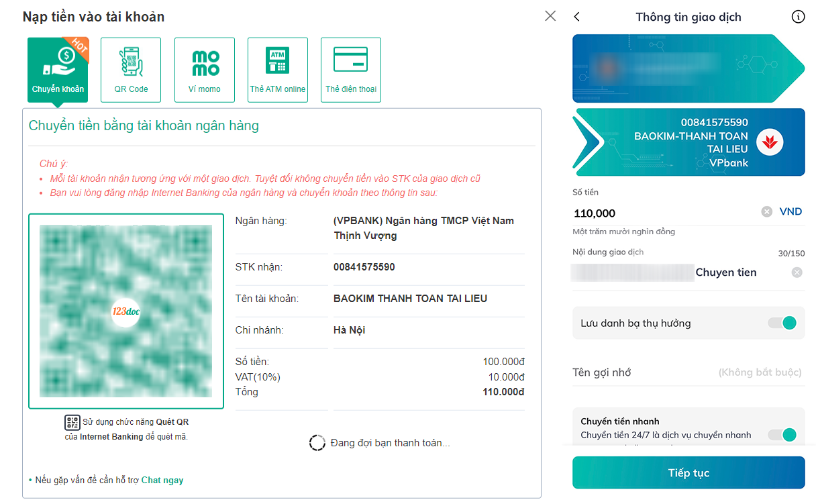816x504 pixels.
Task: Toggle the Chuyển tiền nhanh switch
Action: (x=782, y=435)
